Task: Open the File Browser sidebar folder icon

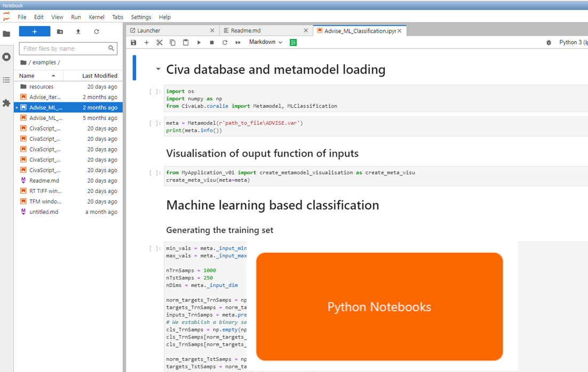Action: click(x=6, y=34)
